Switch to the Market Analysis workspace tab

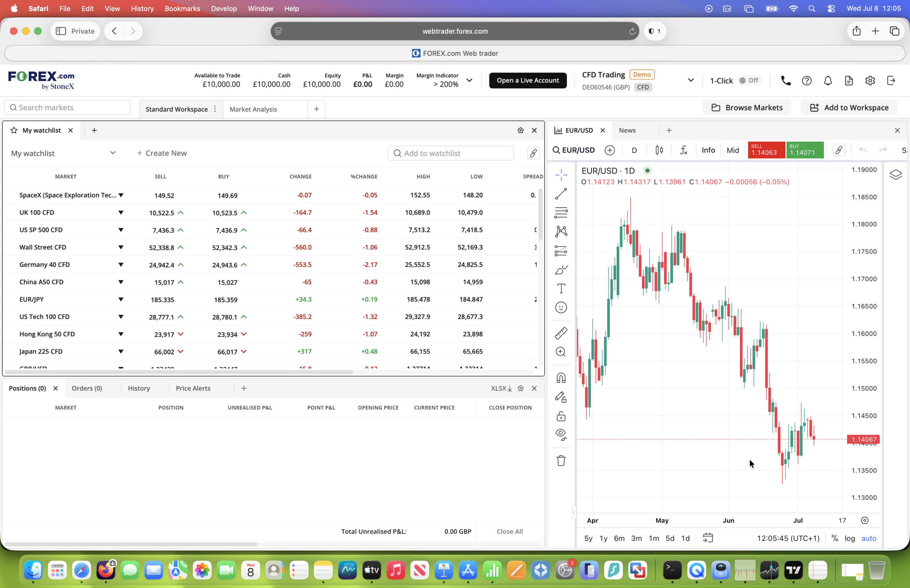[x=253, y=109]
